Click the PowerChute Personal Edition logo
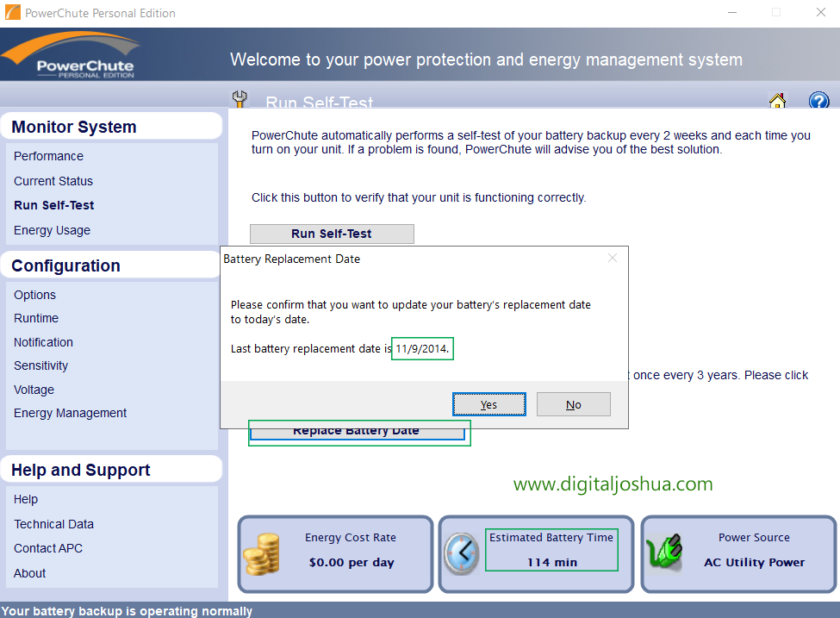The height and width of the screenshot is (618, 840). [71, 55]
